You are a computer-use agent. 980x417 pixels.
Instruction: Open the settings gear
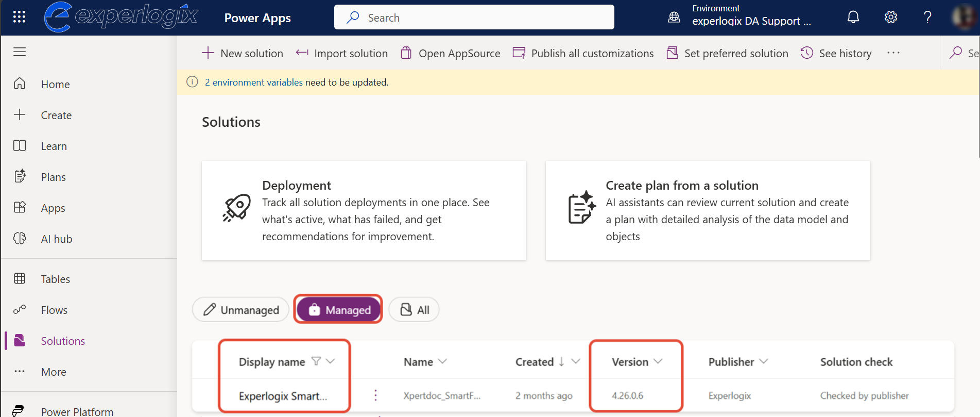pos(891,17)
